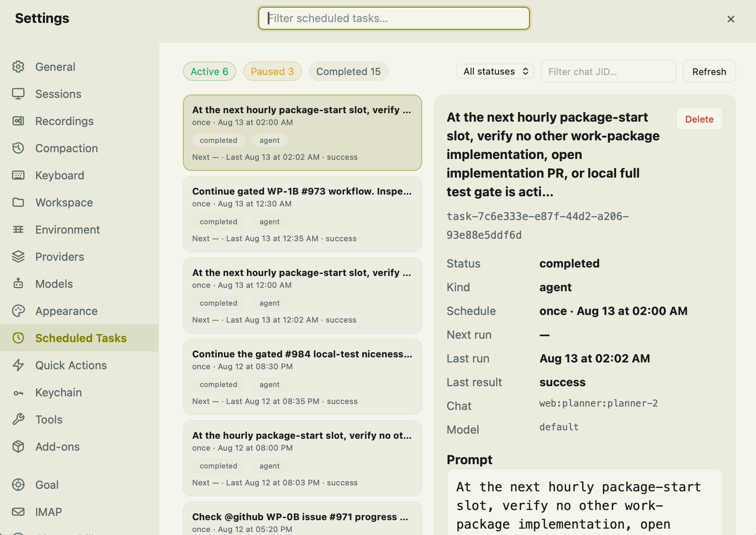Refresh the scheduled tasks list

click(x=709, y=71)
